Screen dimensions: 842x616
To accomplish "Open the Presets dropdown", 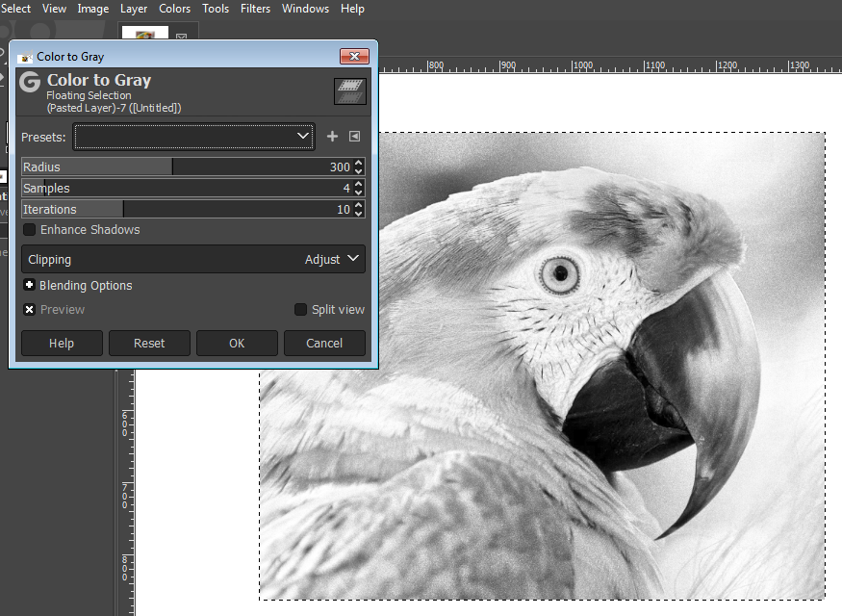I will [194, 137].
